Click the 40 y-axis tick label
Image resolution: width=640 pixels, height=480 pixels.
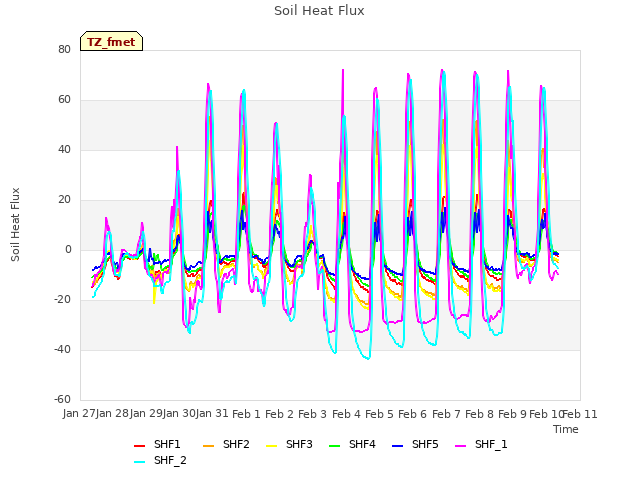[64, 149]
